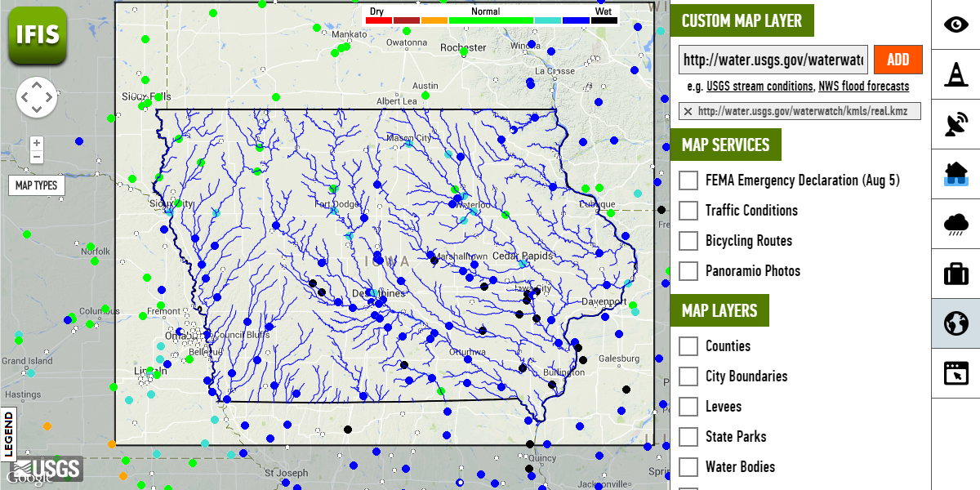The height and width of the screenshot is (490, 980).
Task: Check the Water Bodies checkbox
Action: tap(688, 466)
